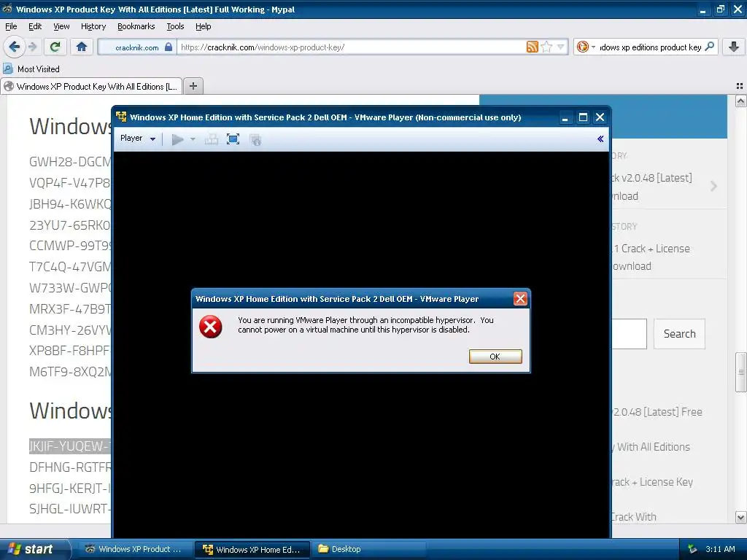Image resolution: width=747 pixels, height=560 pixels.
Task: Click OK in the VMware error dialog
Action: click(x=495, y=357)
